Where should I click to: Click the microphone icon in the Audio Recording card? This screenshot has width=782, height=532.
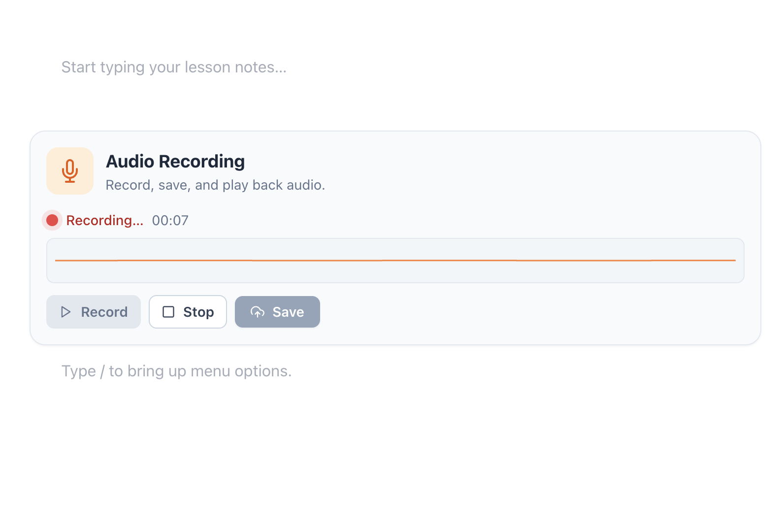[x=69, y=171]
